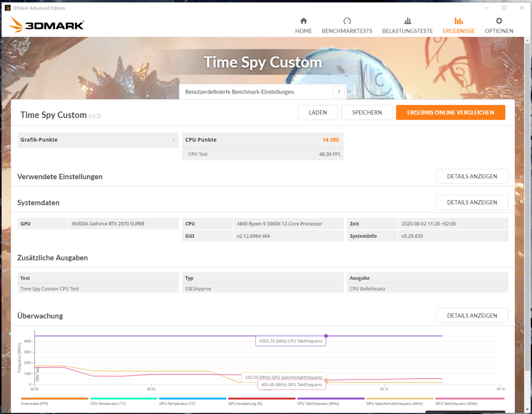Click the 3DMark logo
This screenshot has height=414, width=532.
(x=47, y=25)
